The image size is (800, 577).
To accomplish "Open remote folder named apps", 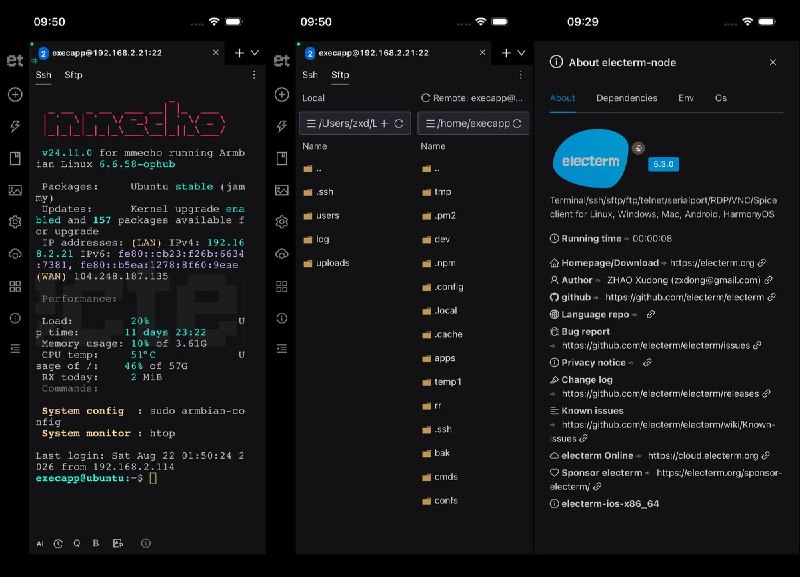I will tap(439, 358).
